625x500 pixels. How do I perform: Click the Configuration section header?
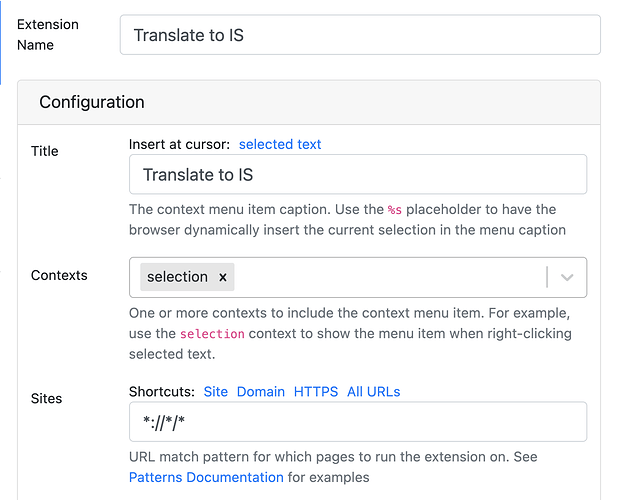(92, 102)
